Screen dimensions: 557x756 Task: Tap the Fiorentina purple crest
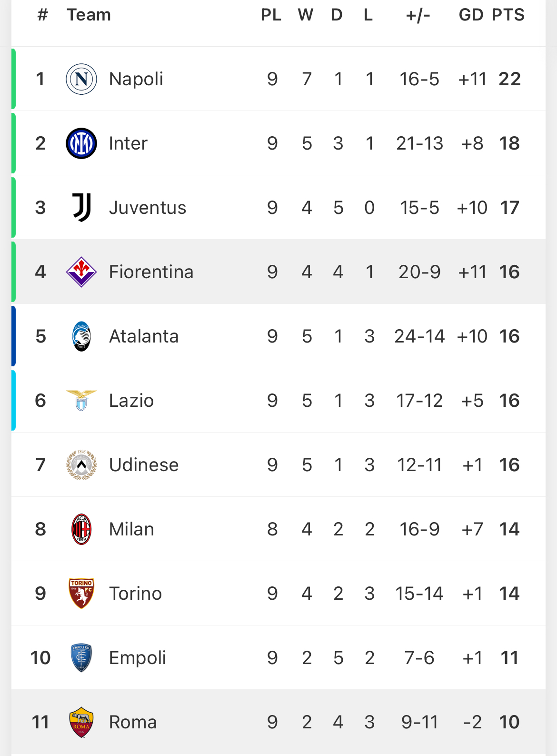[81, 272]
